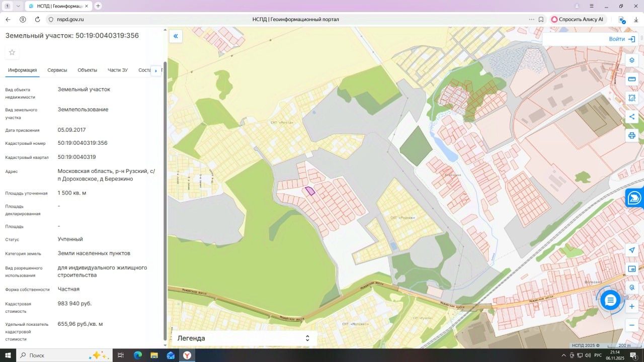Select the cadastral number value 50:19:0040319:356
644x362 pixels.
83,143
